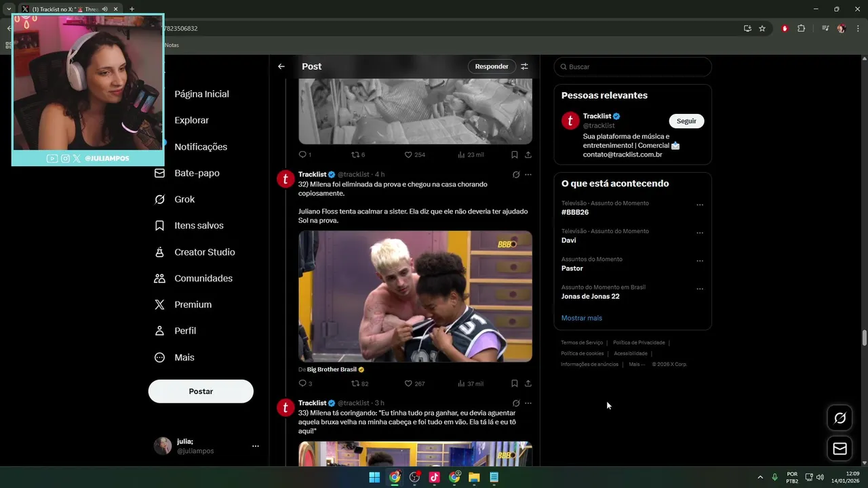Open browser extensions puzzle icon
The width and height of the screenshot is (868, 488).
801,28
